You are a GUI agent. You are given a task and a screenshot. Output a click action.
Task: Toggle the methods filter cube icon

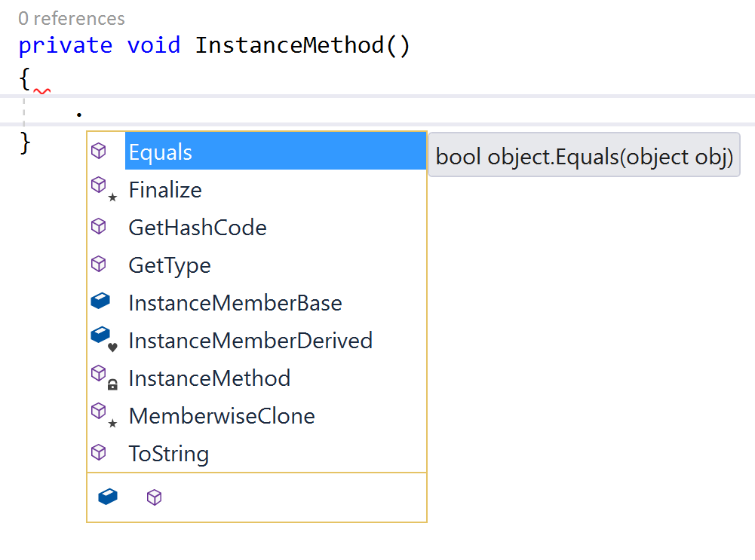click(154, 497)
